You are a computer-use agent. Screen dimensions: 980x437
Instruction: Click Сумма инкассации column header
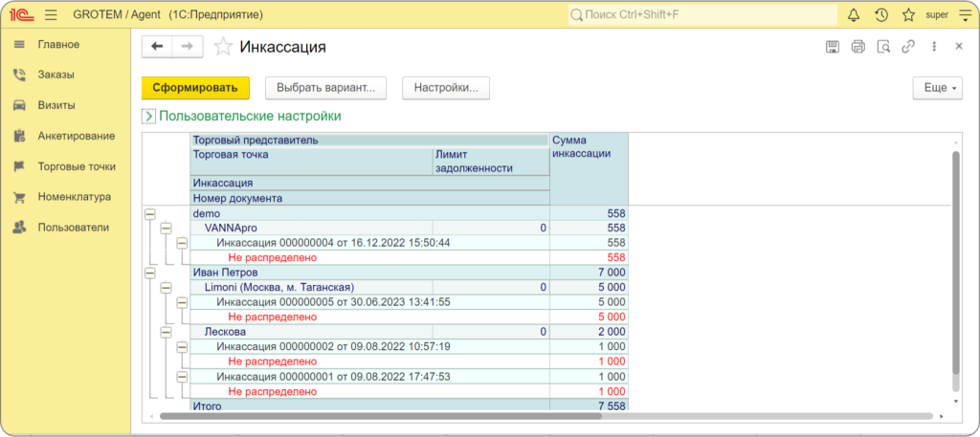[x=589, y=168]
